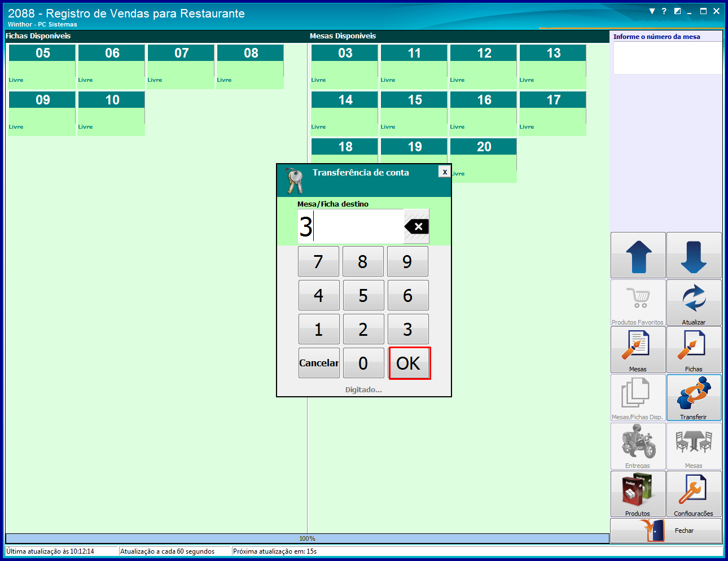The height and width of the screenshot is (561, 728).
Task: Confirm with the OK button
Action: [x=409, y=363]
